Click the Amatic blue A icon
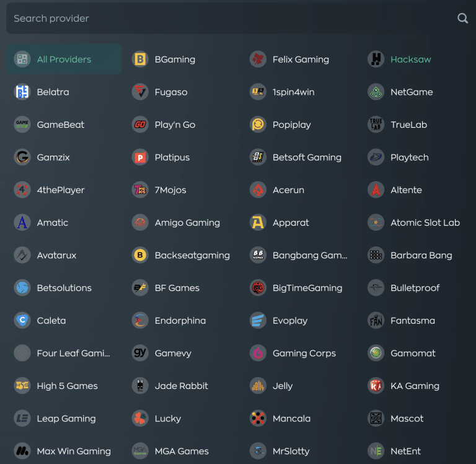 (22, 223)
